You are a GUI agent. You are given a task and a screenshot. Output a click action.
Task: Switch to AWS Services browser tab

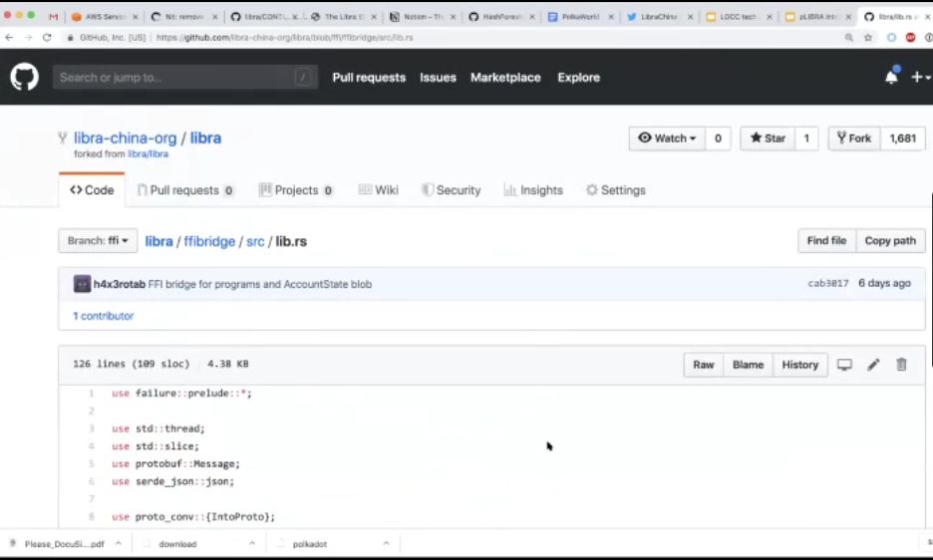pyautogui.click(x=105, y=17)
